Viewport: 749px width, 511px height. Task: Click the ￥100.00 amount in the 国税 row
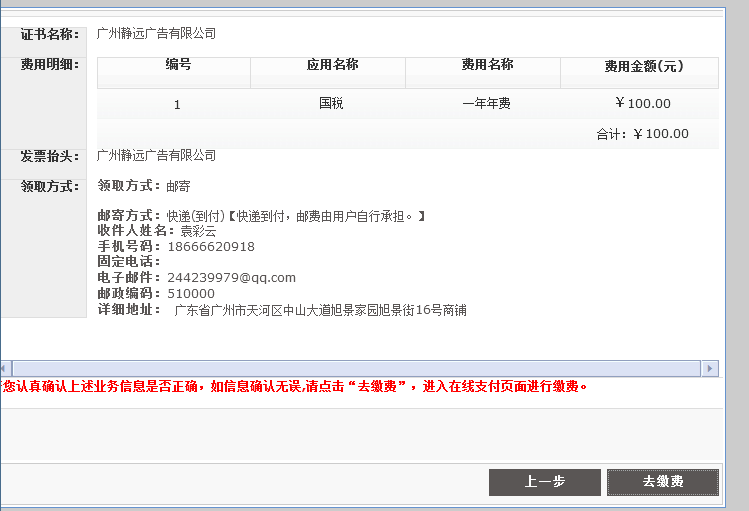(643, 103)
